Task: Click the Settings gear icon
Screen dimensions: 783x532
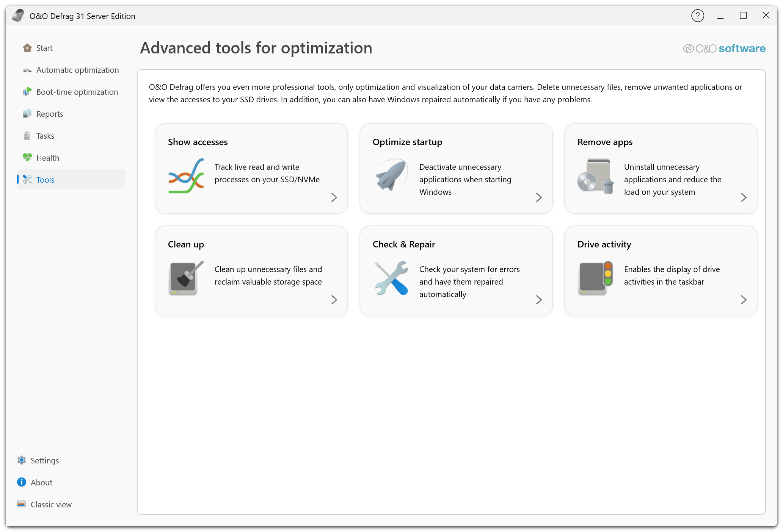Action: pyautogui.click(x=22, y=460)
